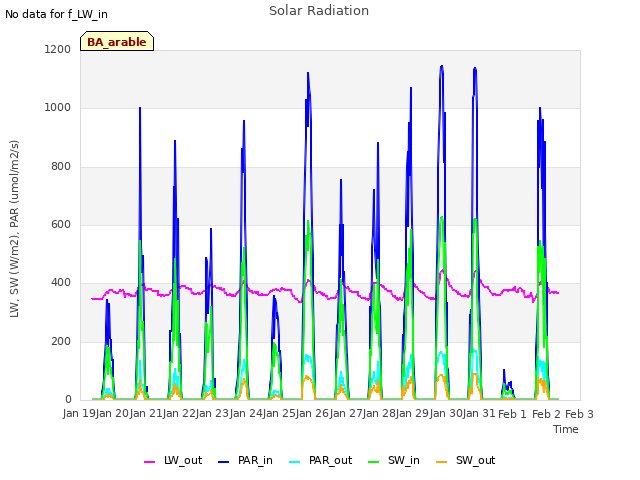This screenshot has width=640, height=480.
Task: Click the small PAR_in bump on Feb 1
Action: [504, 371]
